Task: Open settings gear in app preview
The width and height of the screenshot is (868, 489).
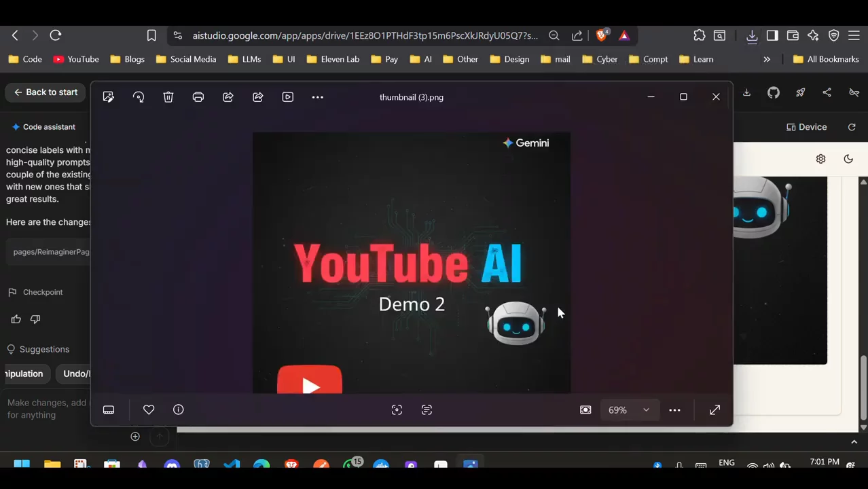Action: [820, 159]
